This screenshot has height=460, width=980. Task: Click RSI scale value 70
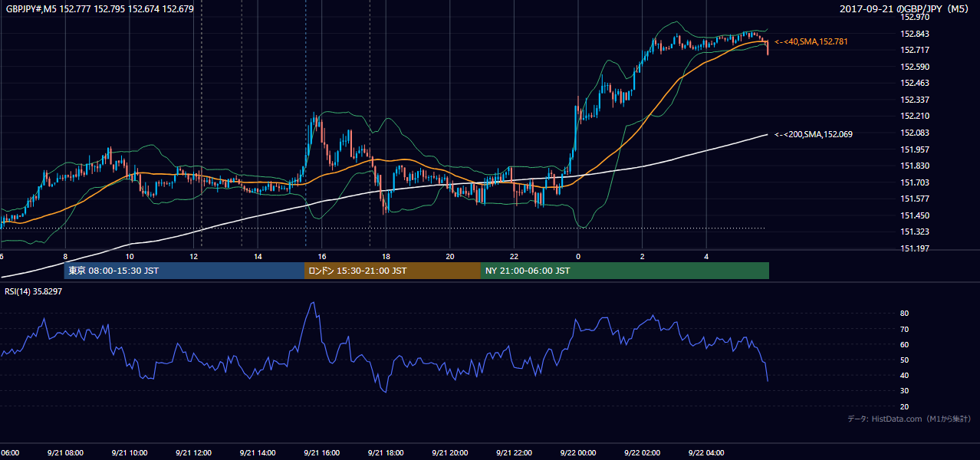point(904,329)
